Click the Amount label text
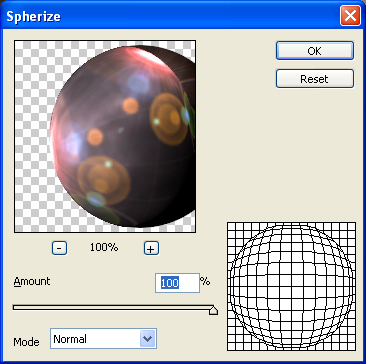Screen dimensions: 366x364 pos(32,281)
